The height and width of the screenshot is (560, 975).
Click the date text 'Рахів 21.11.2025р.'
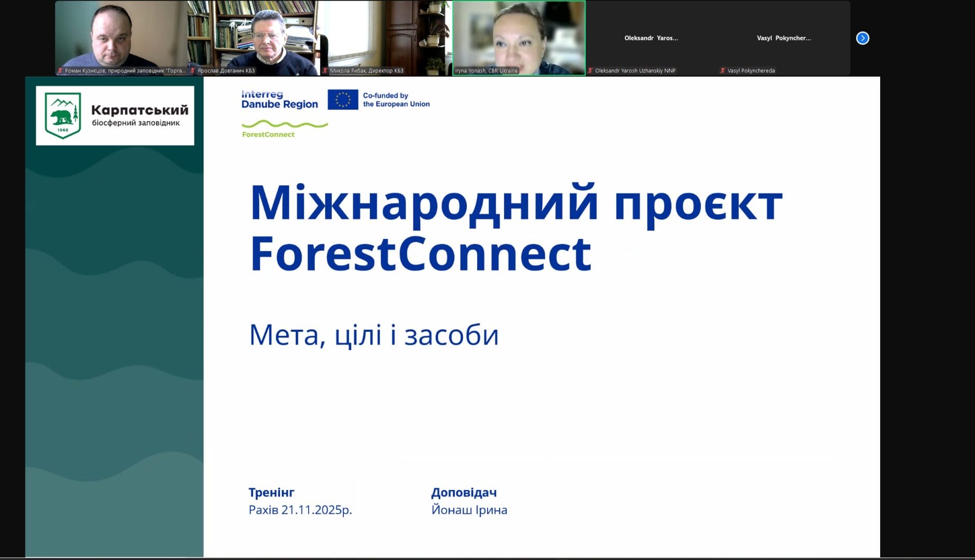(x=300, y=510)
